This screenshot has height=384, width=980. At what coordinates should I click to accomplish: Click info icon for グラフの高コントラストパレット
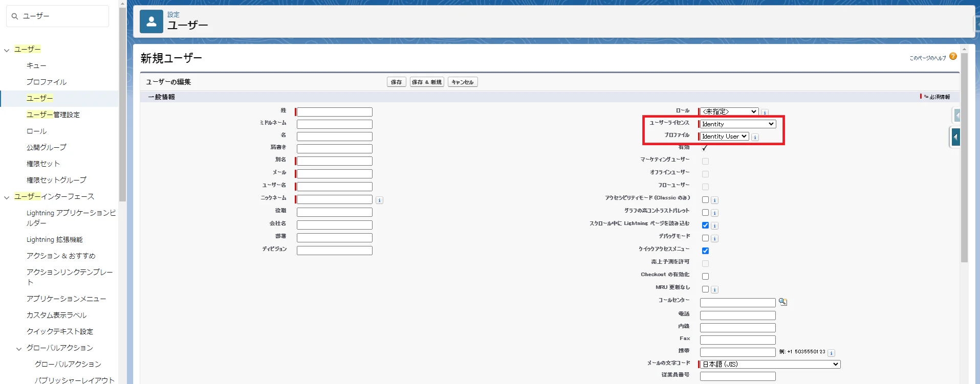(x=714, y=213)
